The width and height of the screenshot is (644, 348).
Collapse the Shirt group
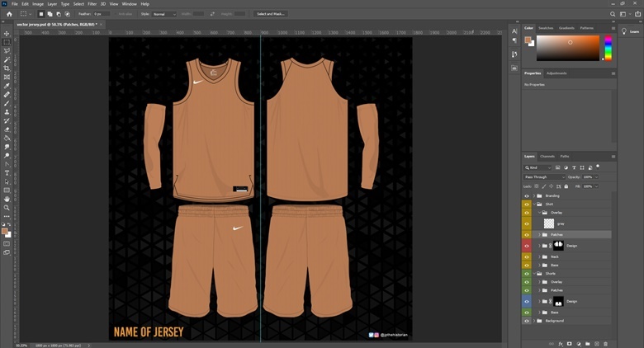click(x=534, y=204)
